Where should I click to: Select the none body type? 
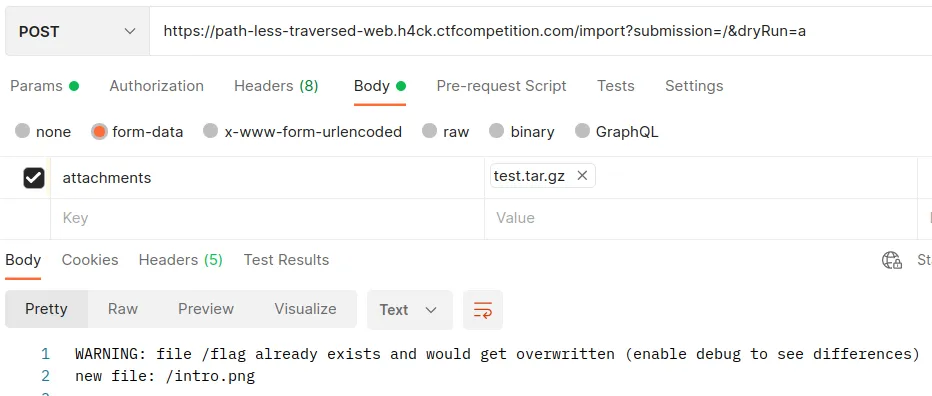[43, 131]
